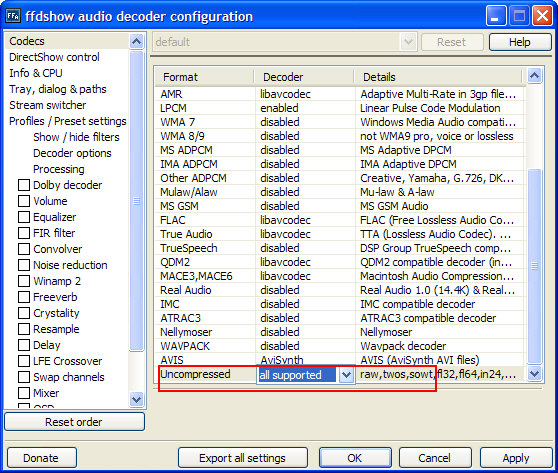Check the Swap channels box
The width and height of the screenshot is (558, 473).
[24, 377]
